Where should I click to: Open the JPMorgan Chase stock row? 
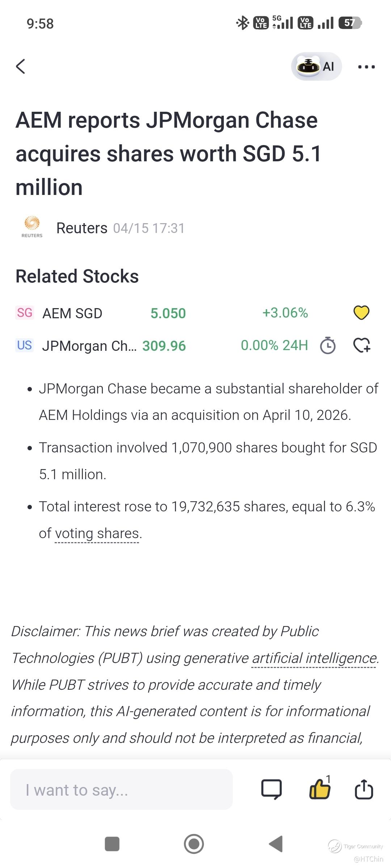tap(89, 346)
